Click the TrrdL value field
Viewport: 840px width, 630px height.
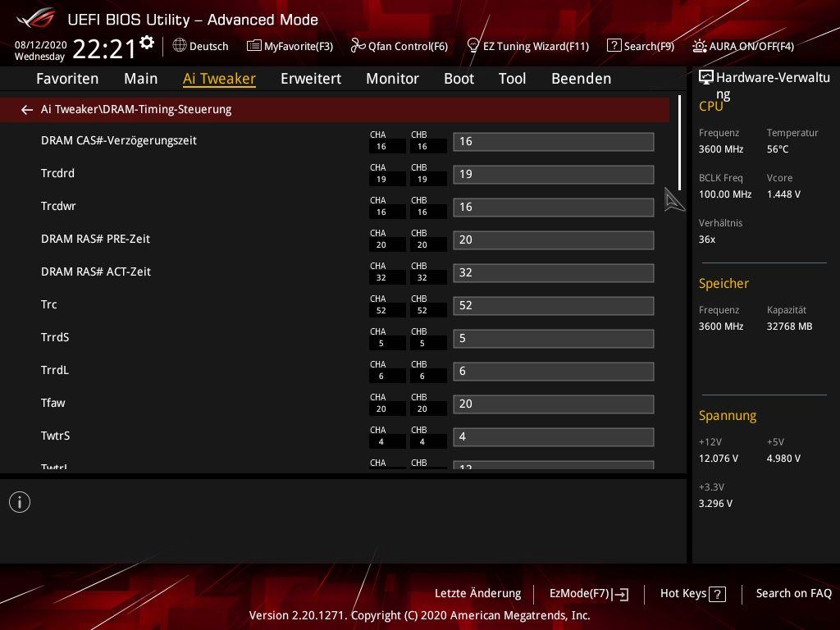pos(554,372)
